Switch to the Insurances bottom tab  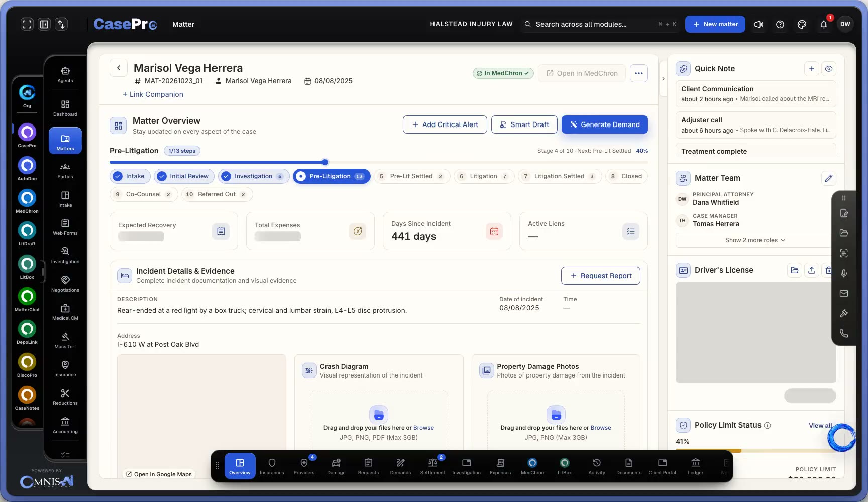click(272, 466)
